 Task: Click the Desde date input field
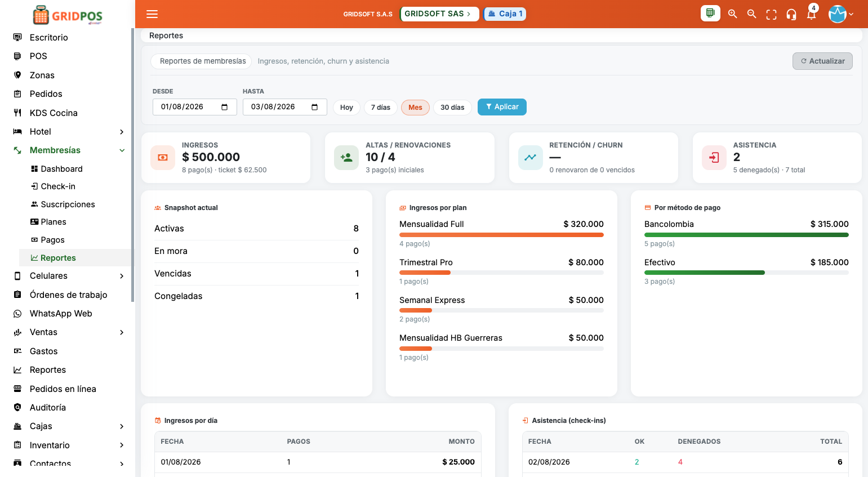194,107
